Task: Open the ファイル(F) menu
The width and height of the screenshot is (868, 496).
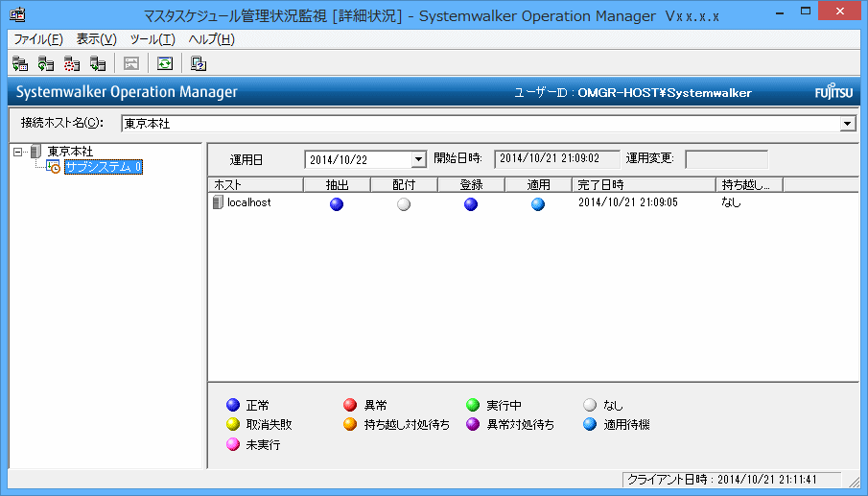Action: [x=38, y=39]
